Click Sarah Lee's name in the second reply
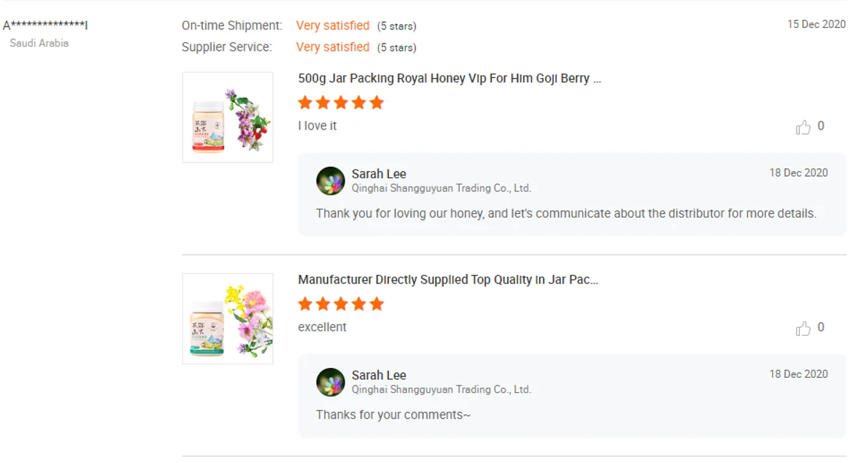Image resolution: width=868 pixels, height=463 pixels. 379,375
